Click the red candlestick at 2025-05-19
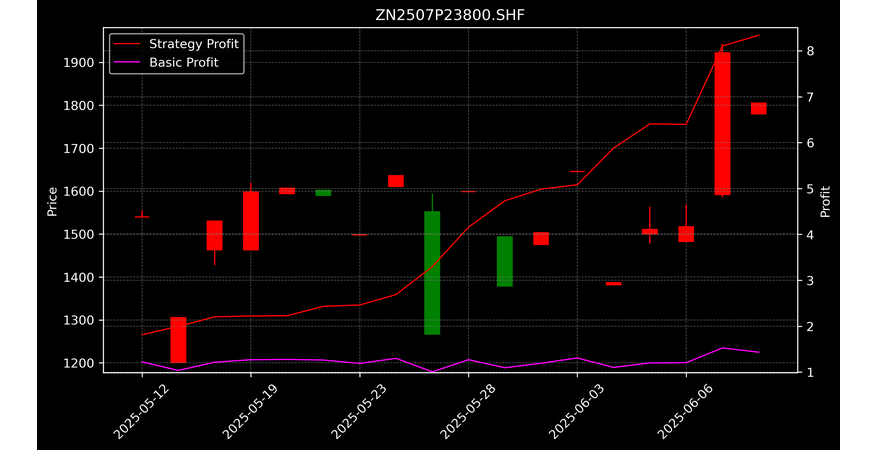Screen dimensions: 878x450 tap(251, 221)
